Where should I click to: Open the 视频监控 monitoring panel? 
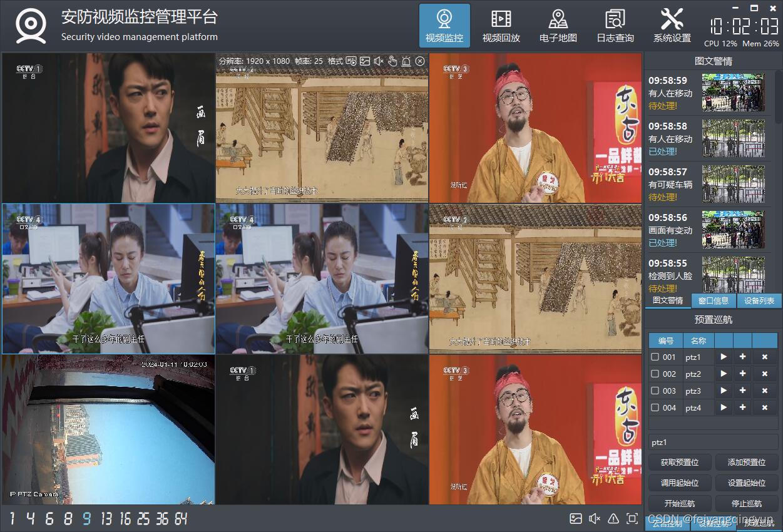[444, 25]
